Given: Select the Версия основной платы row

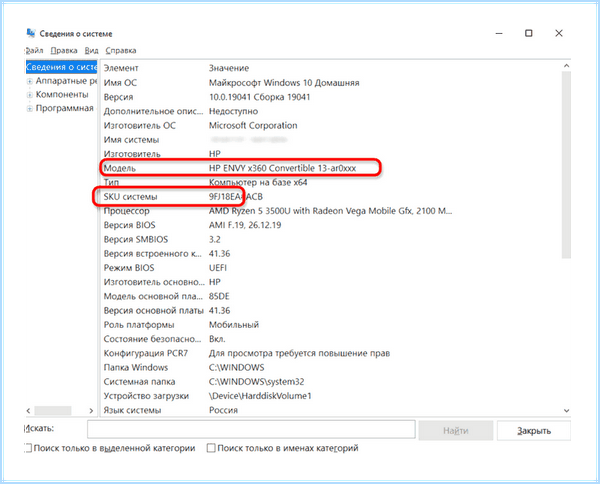Looking at the screenshot, I should pos(331,310).
